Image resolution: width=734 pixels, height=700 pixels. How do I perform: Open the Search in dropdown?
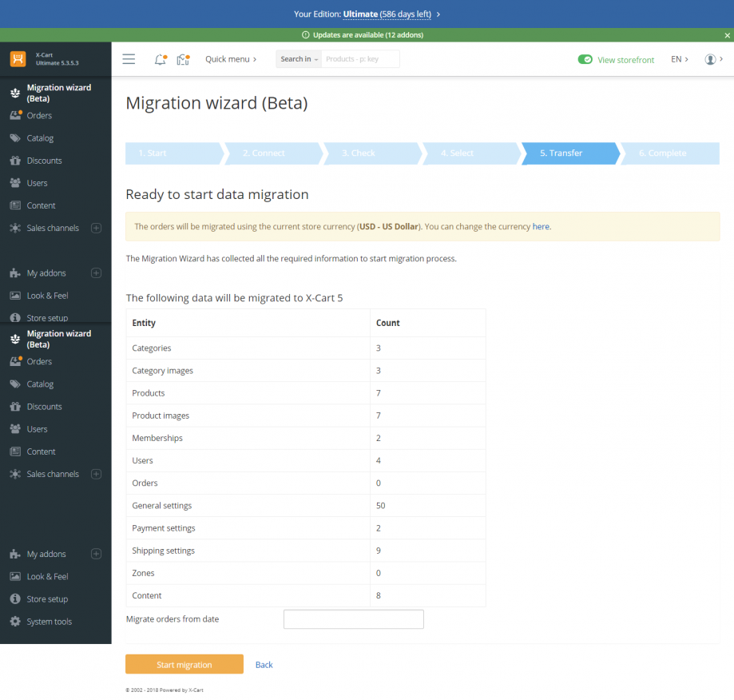tap(297, 59)
